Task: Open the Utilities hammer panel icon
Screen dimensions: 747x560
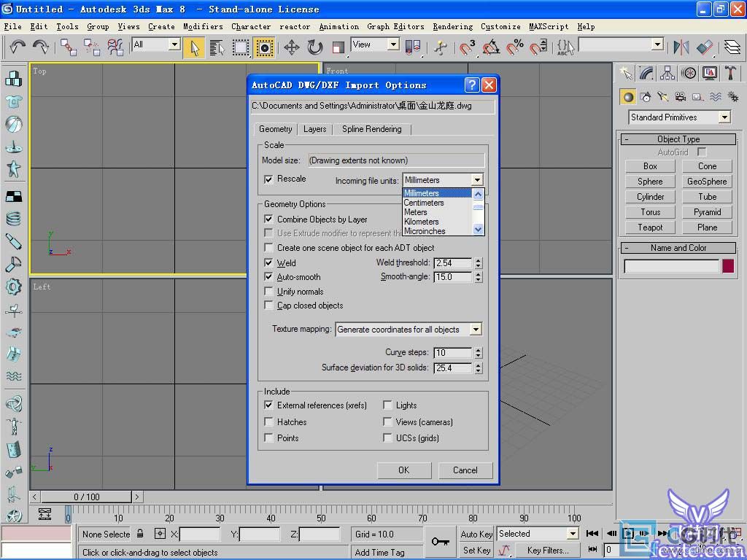Action: click(730, 73)
